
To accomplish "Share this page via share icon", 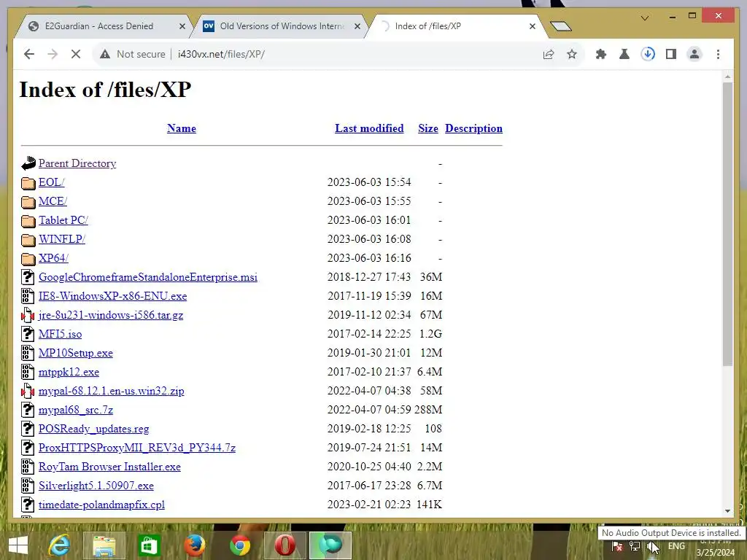I will pyautogui.click(x=549, y=54).
